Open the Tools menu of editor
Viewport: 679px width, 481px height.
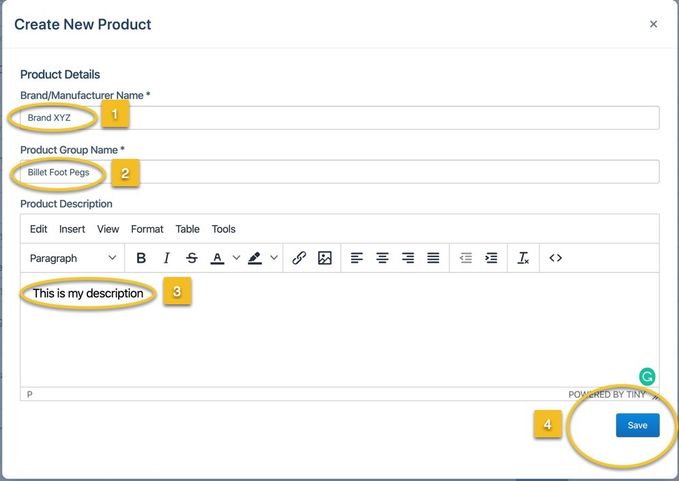click(x=223, y=229)
